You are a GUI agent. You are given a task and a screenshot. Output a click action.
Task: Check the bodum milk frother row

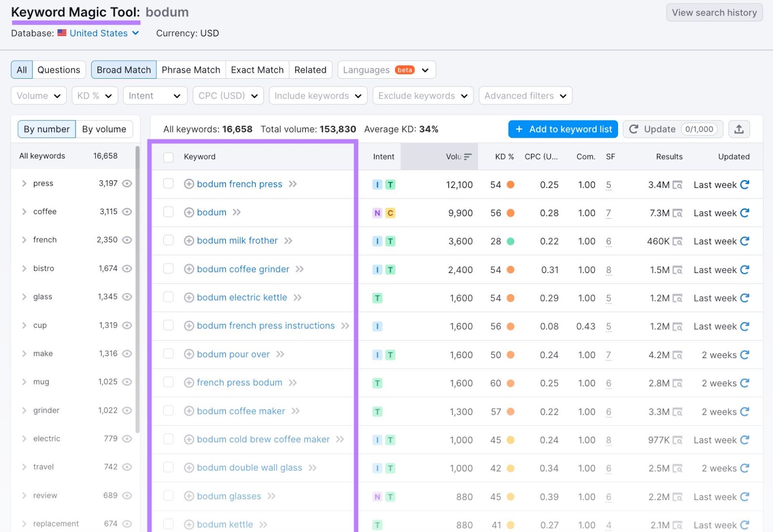(x=168, y=240)
